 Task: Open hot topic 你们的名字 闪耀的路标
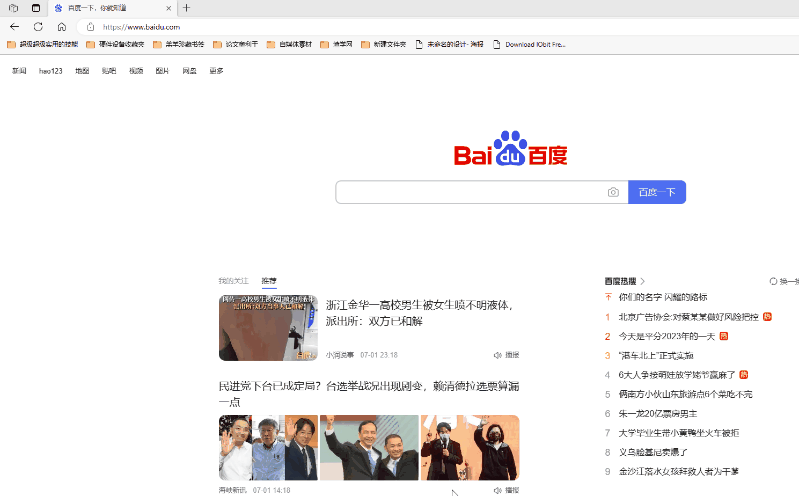(663, 297)
